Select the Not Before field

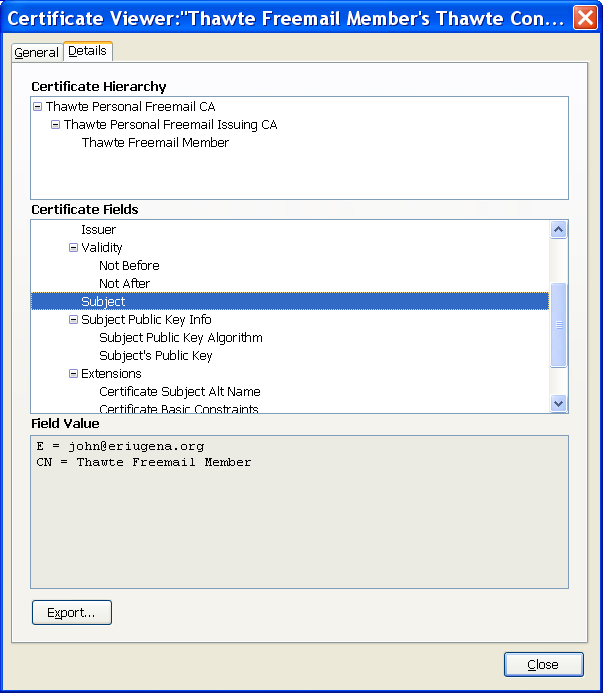pyautogui.click(x=129, y=266)
